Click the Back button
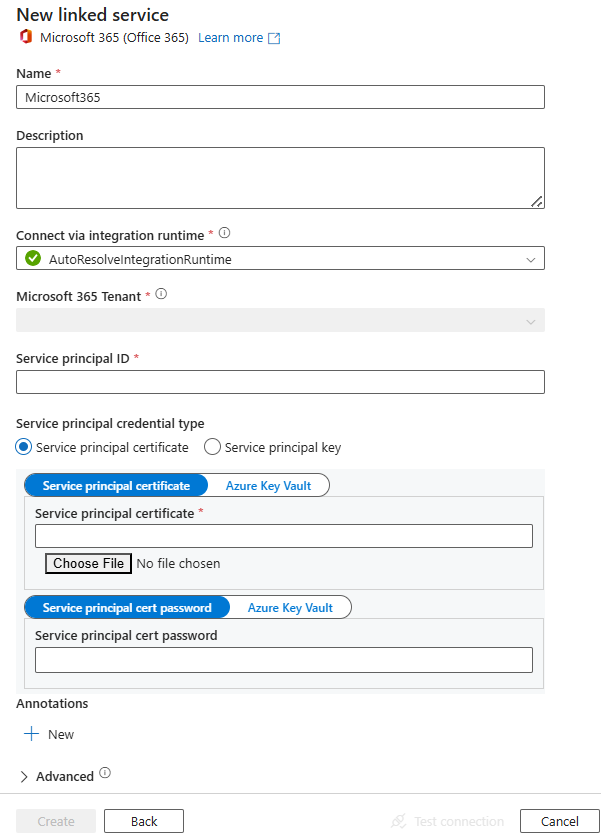Screen dimensions: 601x837 [x=143, y=820]
